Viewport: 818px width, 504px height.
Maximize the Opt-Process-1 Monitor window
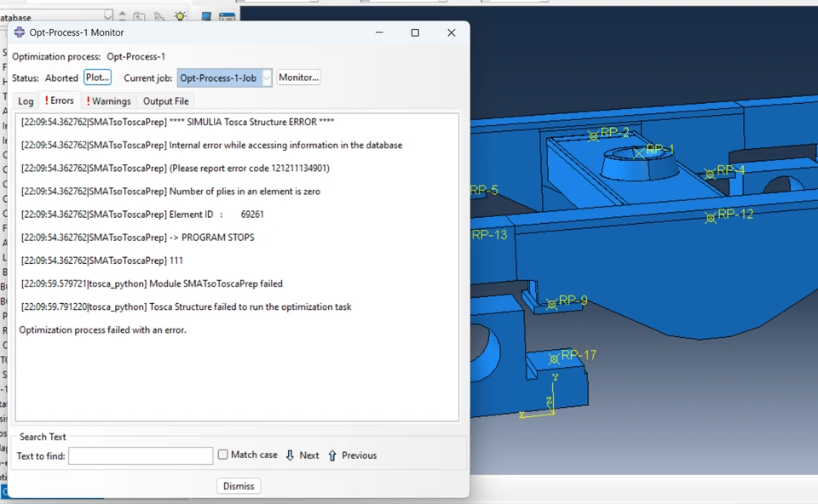(415, 32)
